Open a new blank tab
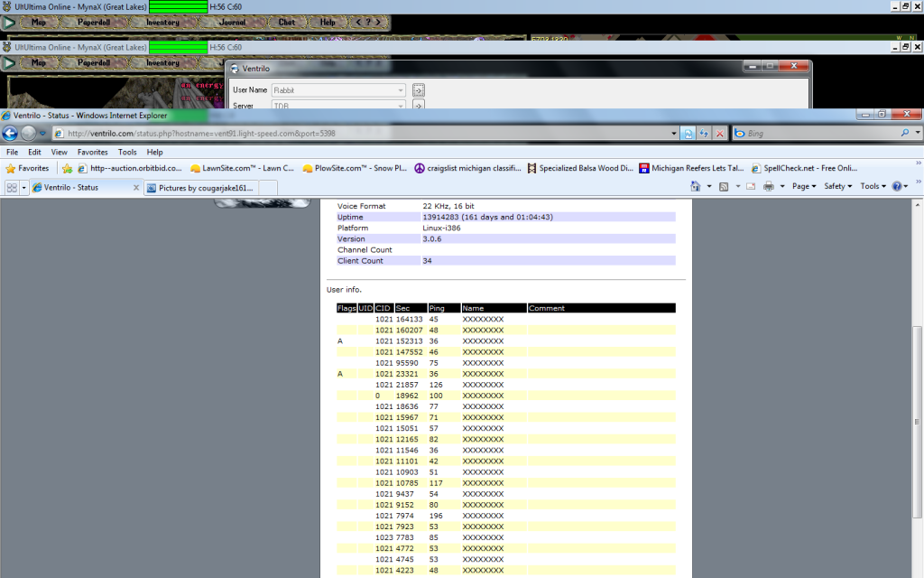This screenshot has width=924, height=578. coord(268,188)
